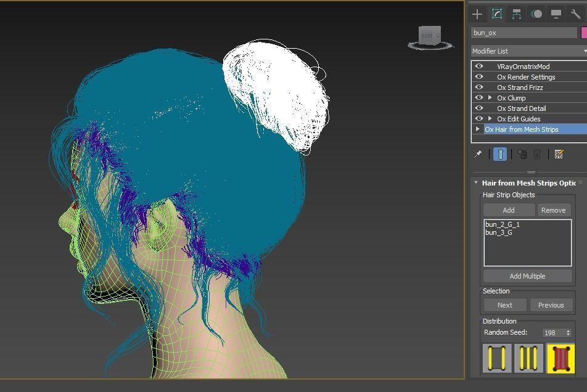
Task: Open the pink object color swatch
Action: tap(584, 31)
